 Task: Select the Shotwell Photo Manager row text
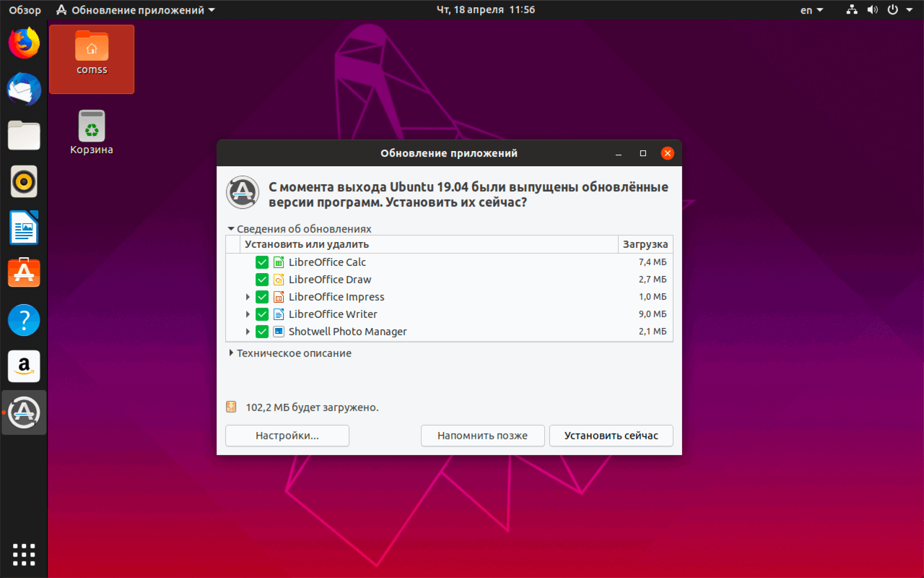tap(348, 332)
